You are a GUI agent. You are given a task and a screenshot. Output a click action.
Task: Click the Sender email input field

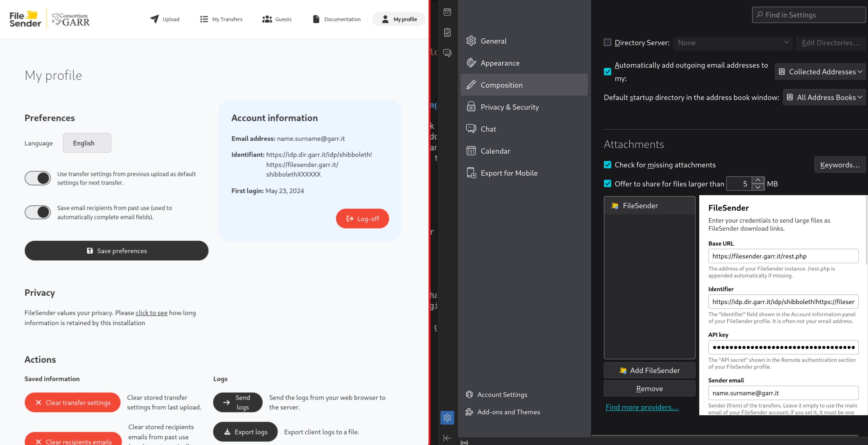point(783,393)
